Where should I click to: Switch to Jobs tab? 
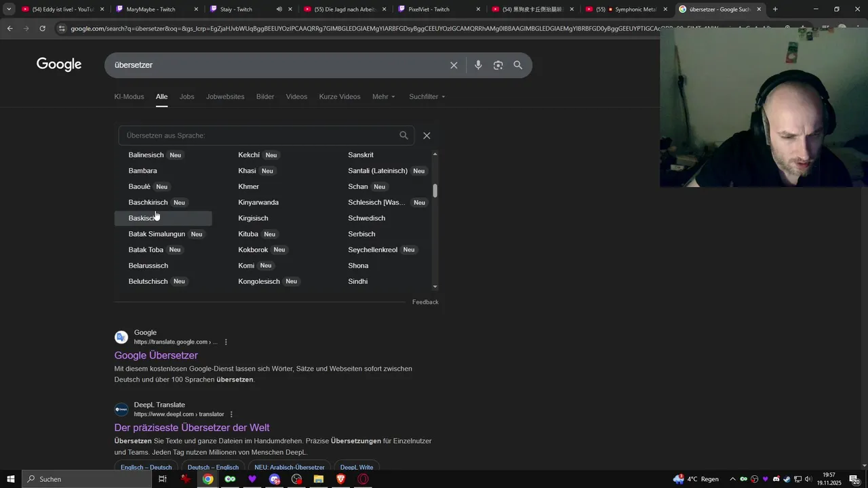tap(186, 97)
